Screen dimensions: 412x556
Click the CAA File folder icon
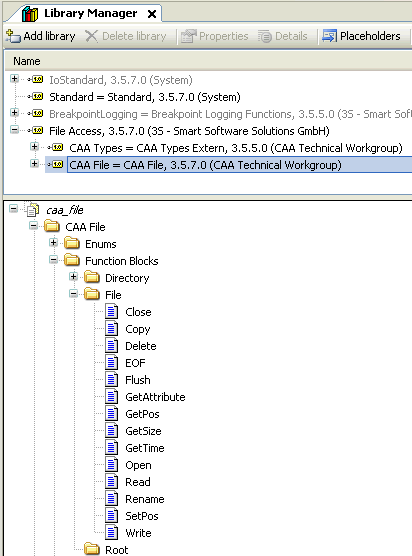click(x=52, y=226)
